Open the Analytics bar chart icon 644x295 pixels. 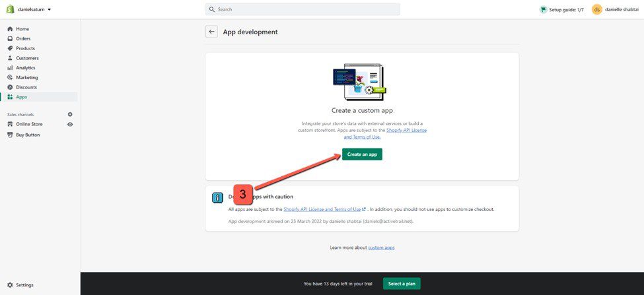point(10,68)
